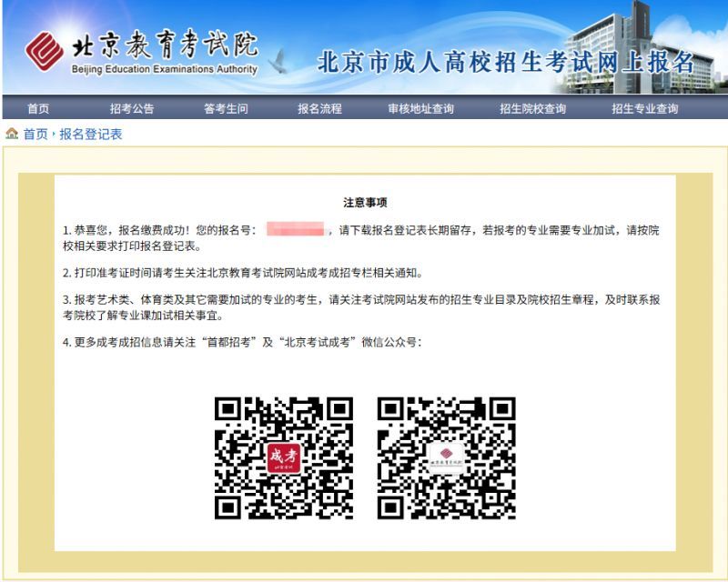Click the blurred registration number

coord(295,229)
